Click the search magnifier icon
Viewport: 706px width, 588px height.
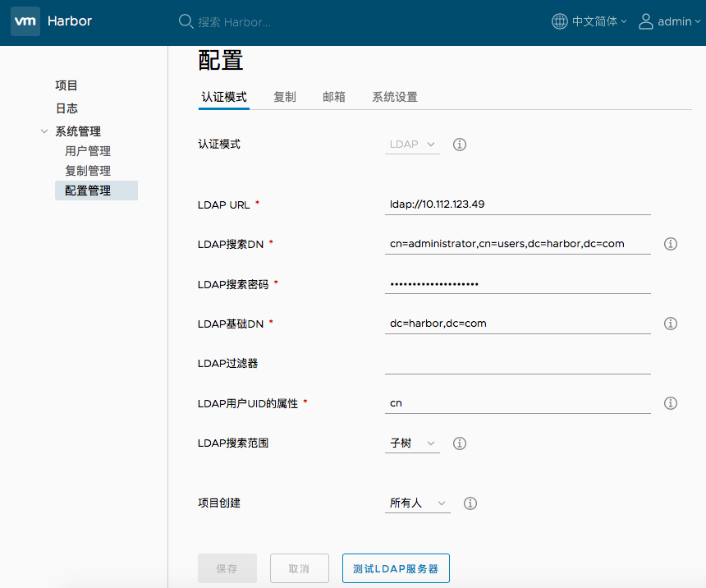(x=186, y=21)
